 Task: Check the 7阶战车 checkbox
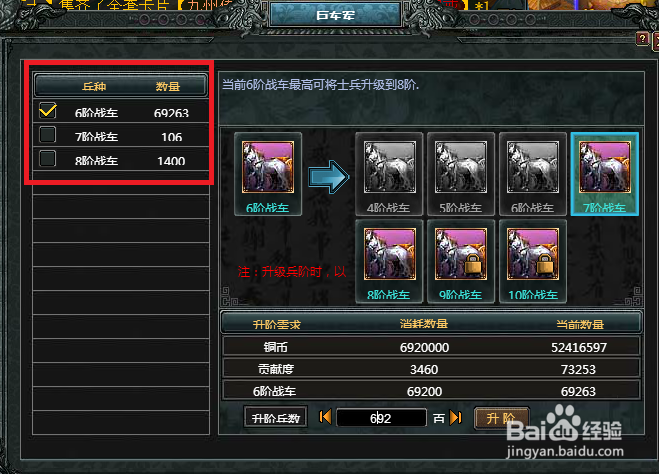[x=47, y=135]
